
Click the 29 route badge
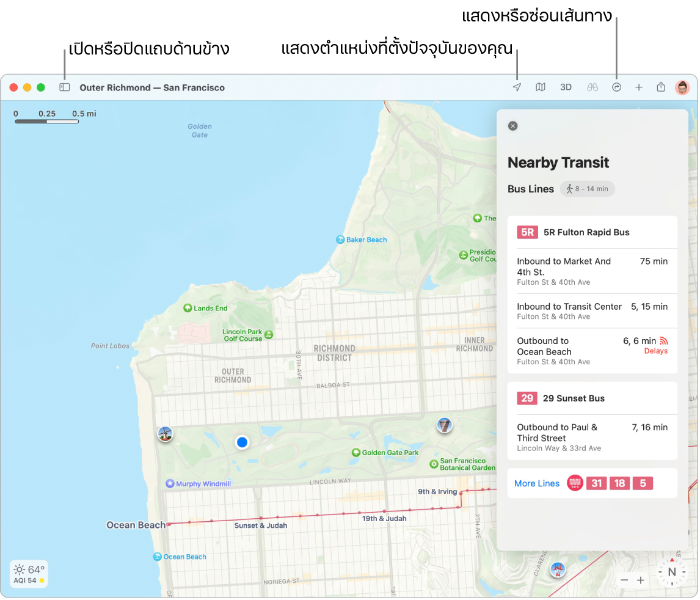coord(527,398)
